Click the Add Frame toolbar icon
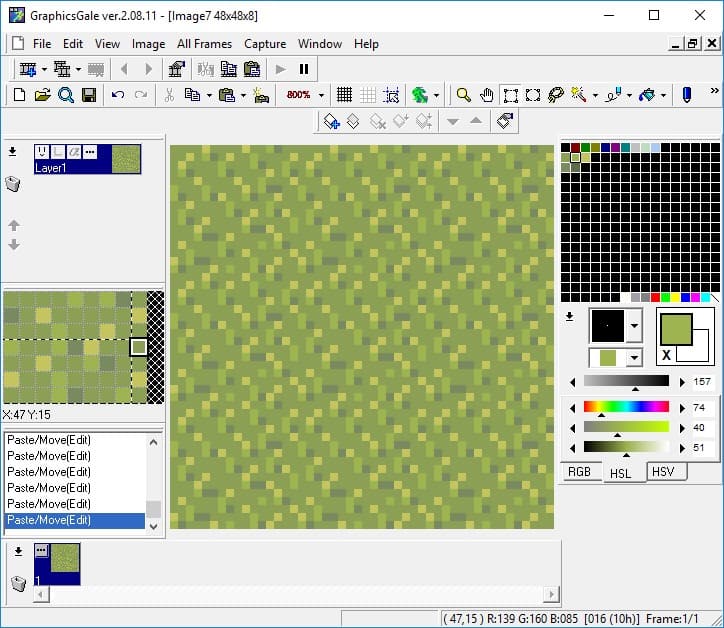Image resolution: width=724 pixels, height=628 pixels. pyautogui.click(x=28, y=69)
